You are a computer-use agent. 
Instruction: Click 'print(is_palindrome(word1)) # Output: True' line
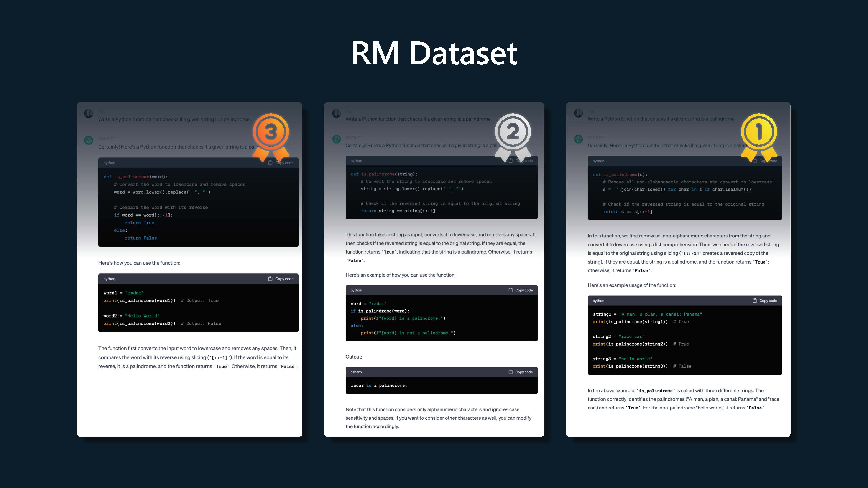pos(161,300)
